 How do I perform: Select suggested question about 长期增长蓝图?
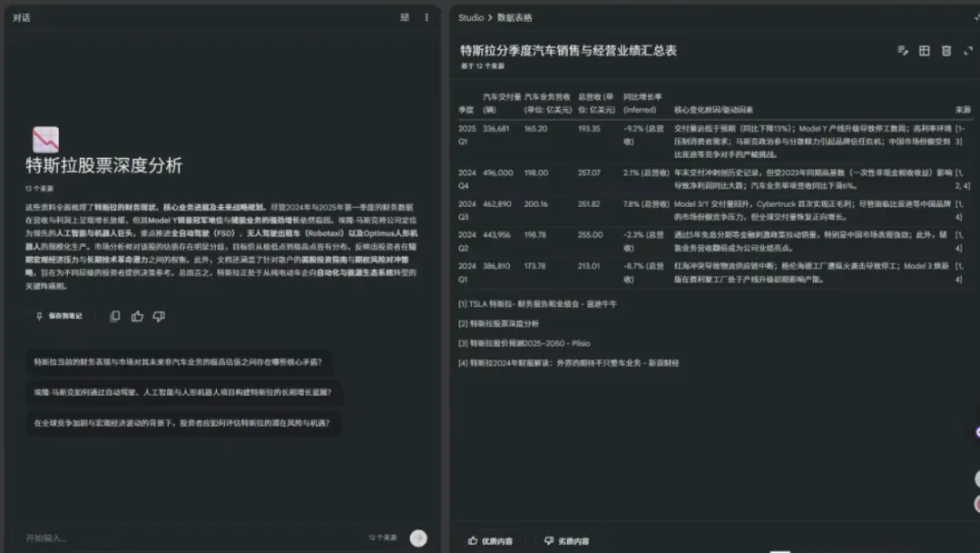[x=183, y=392]
